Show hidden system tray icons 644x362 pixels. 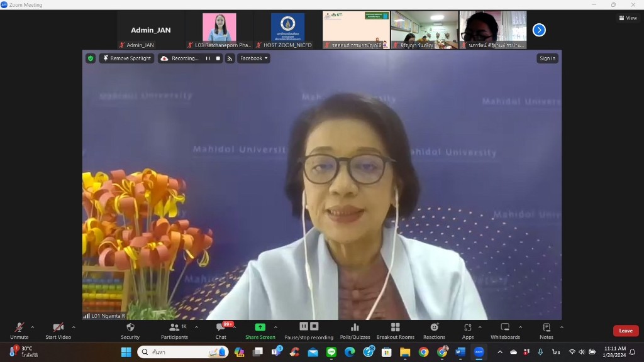[x=500, y=352]
